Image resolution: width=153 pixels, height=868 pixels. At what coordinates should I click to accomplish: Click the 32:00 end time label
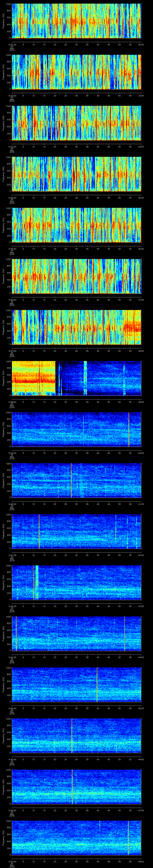141,44
